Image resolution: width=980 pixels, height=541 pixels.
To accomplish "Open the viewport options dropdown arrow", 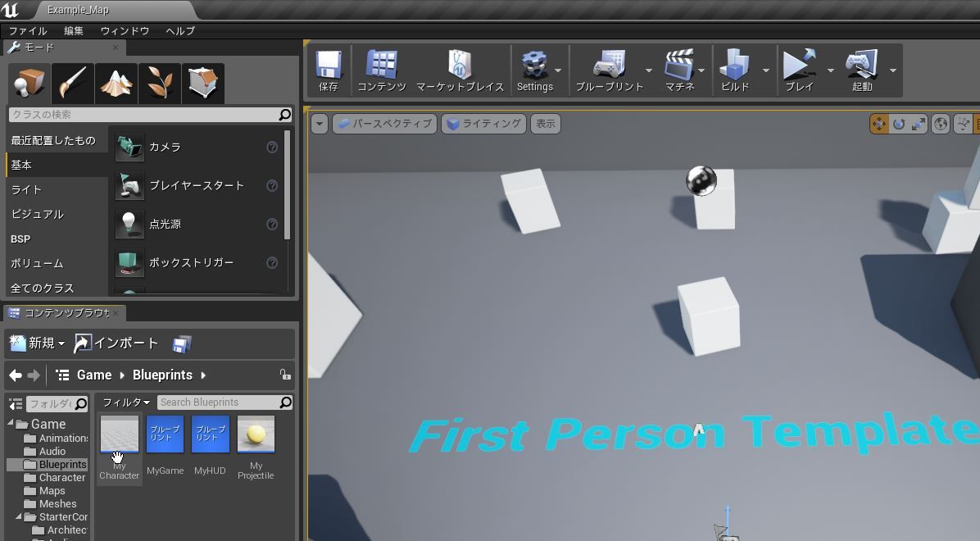I will [x=320, y=124].
